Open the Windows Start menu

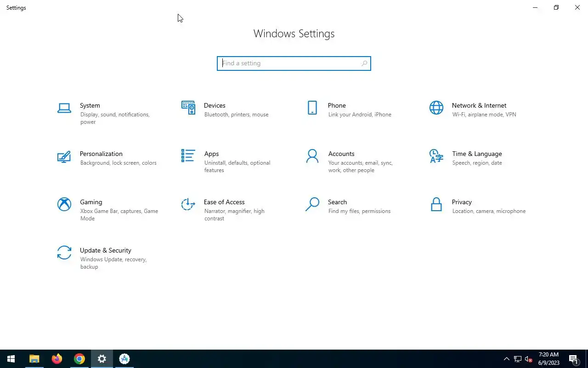coord(11,359)
